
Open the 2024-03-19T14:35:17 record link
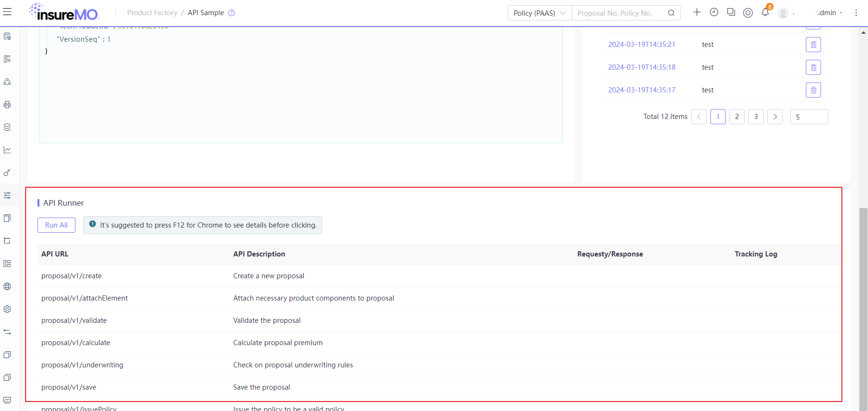point(642,90)
